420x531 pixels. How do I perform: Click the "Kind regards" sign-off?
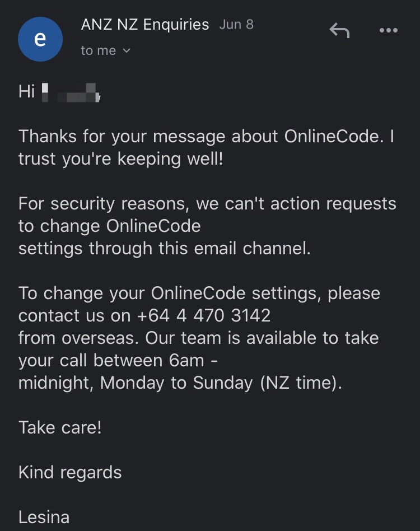point(70,472)
